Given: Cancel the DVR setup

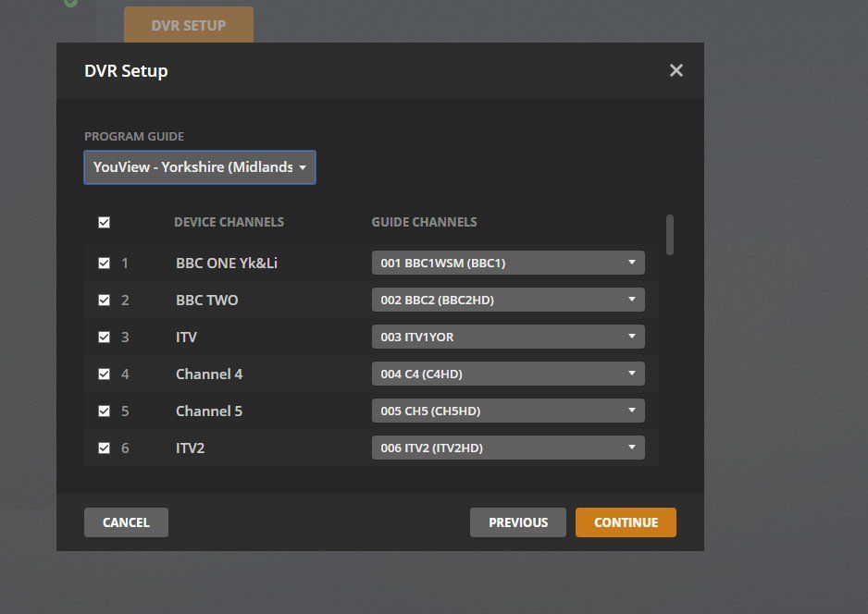Looking at the screenshot, I should 126,522.
